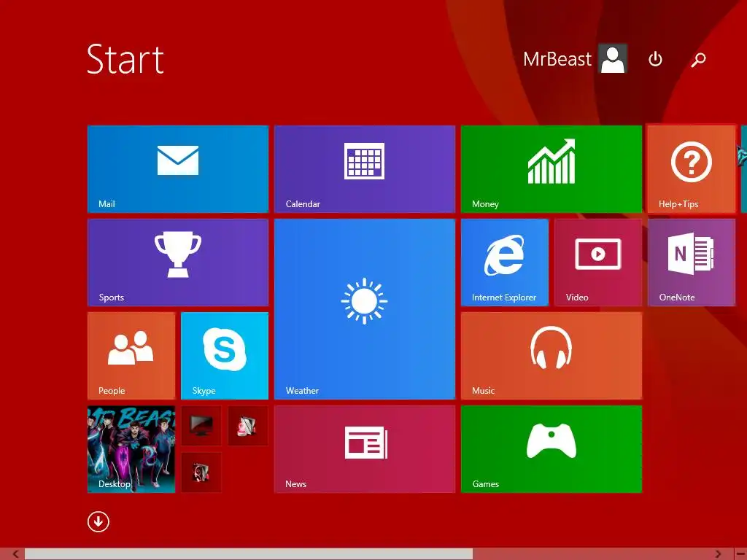This screenshot has height=560, width=747.
Task: Click the MrBeast user account picture
Action: coord(613,58)
